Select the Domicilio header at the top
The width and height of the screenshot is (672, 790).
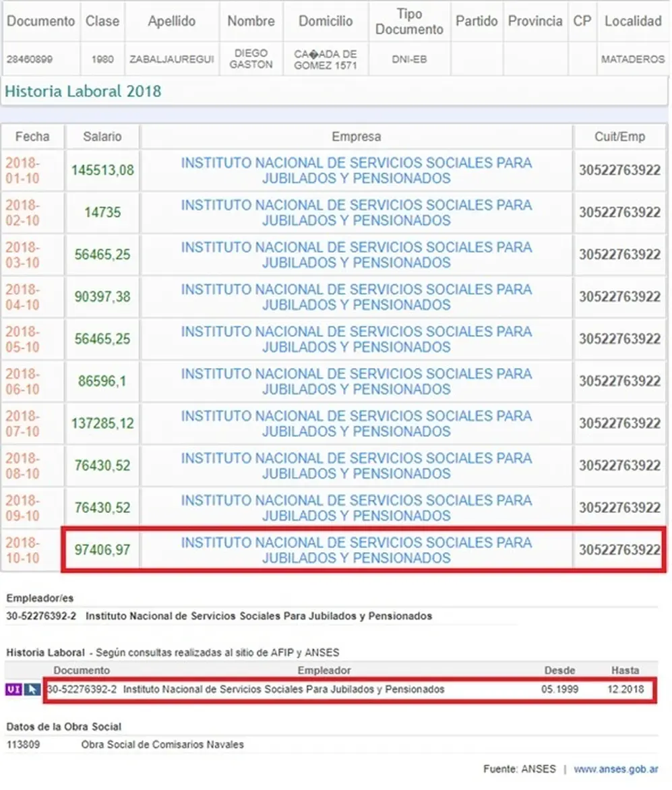coord(326,21)
